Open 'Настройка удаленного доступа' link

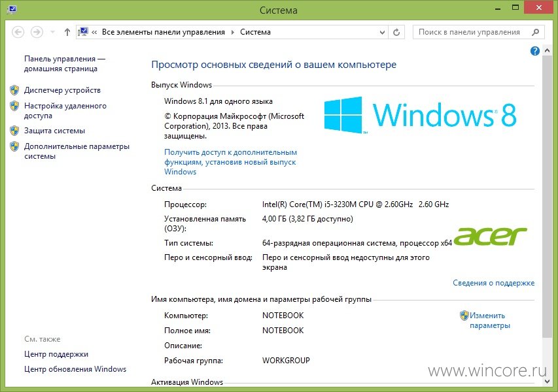pyautogui.click(x=65, y=110)
